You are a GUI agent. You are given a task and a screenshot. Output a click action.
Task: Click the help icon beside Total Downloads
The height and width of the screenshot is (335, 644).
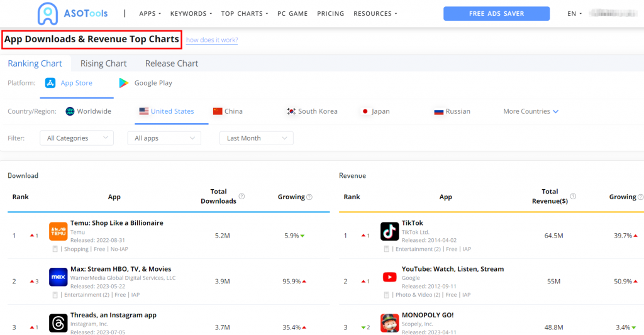241,197
